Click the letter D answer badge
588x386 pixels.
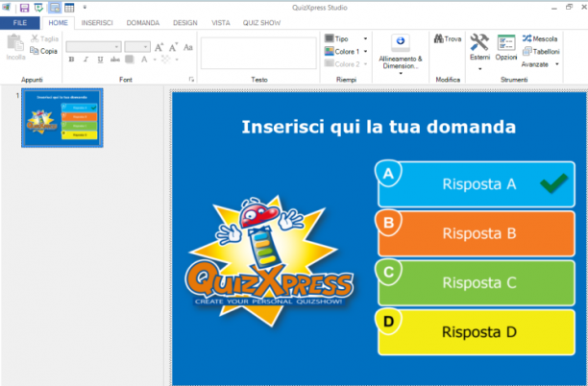[x=388, y=321]
